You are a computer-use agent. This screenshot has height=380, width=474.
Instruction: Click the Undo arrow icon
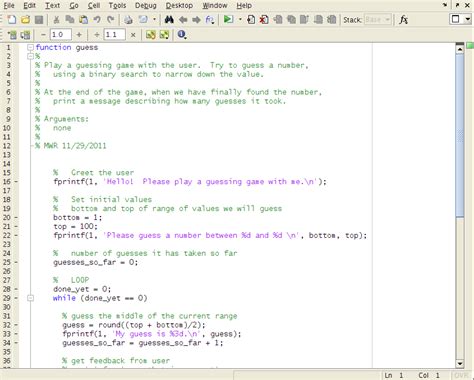coord(97,20)
